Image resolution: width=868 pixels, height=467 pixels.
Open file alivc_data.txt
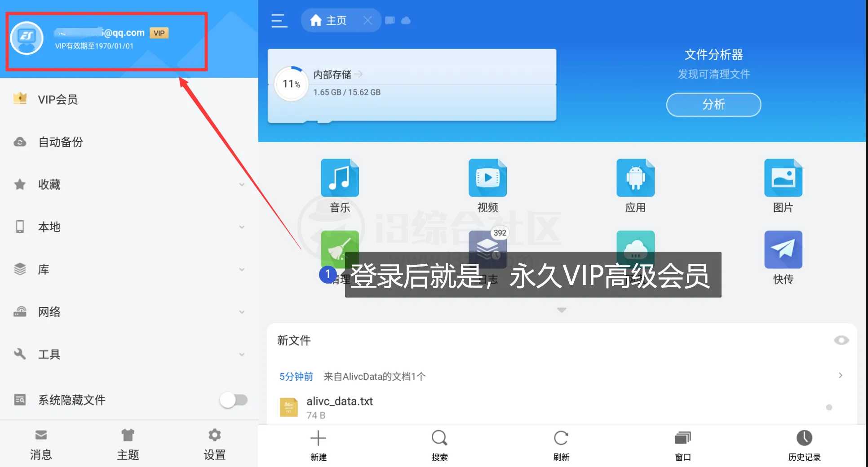(x=562, y=407)
